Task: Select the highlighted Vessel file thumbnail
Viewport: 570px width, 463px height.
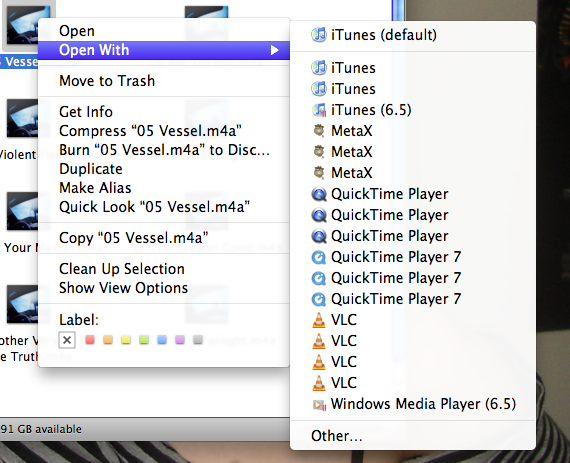Action: 23,24
